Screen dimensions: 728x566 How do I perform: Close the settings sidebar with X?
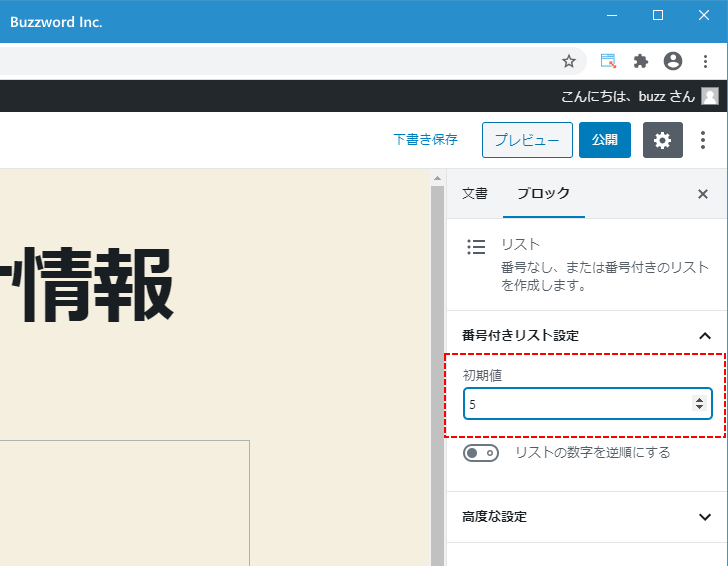[702, 194]
